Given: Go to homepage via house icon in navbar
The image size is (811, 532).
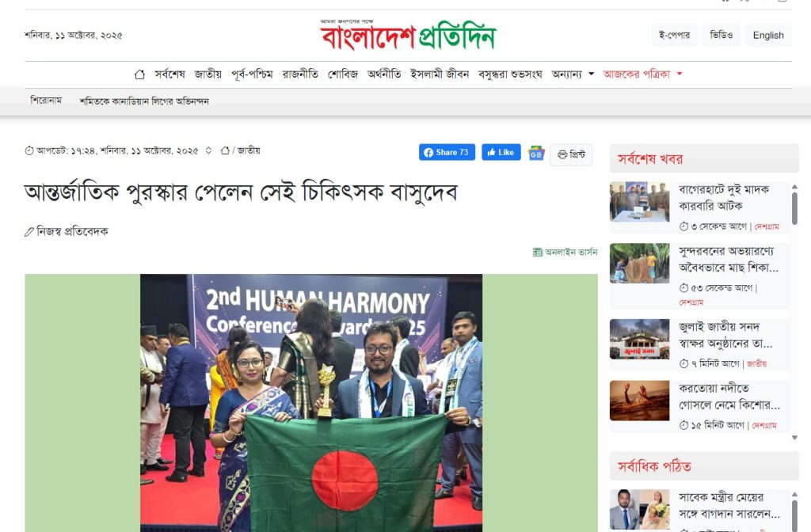Looking at the screenshot, I should point(139,74).
